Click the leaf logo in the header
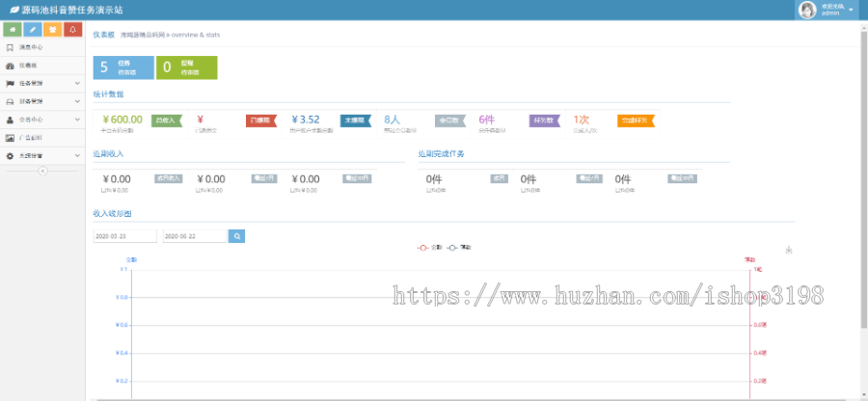The width and height of the screenshot is (868, 401). [14, 10]
